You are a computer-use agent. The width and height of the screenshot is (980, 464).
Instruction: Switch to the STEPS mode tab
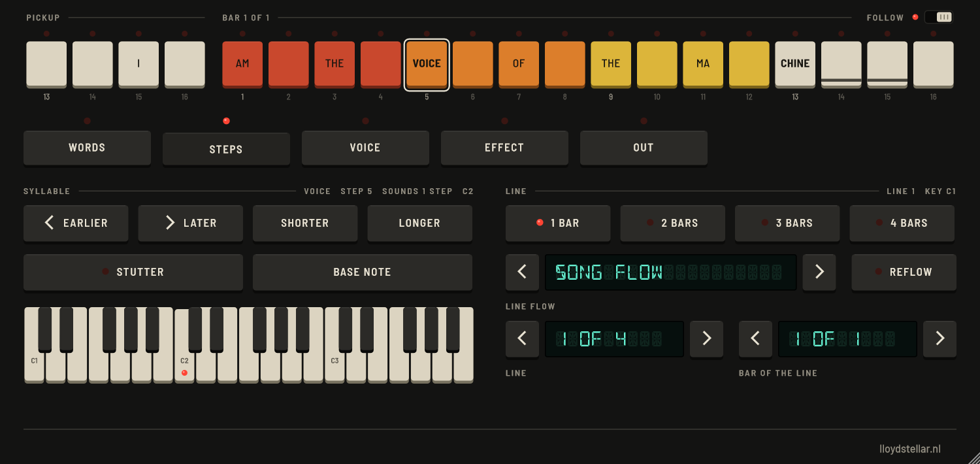226,149
